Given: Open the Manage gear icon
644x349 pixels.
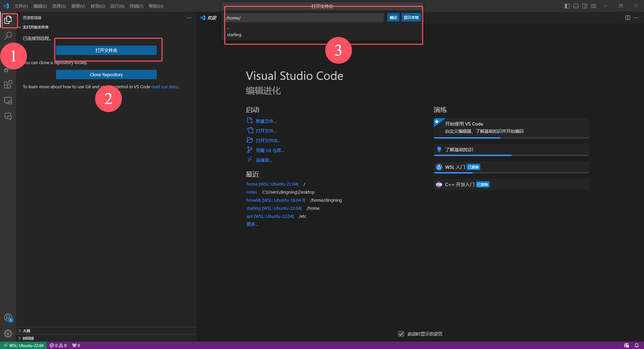Looking at the screenshot, I should click(8, 334).
